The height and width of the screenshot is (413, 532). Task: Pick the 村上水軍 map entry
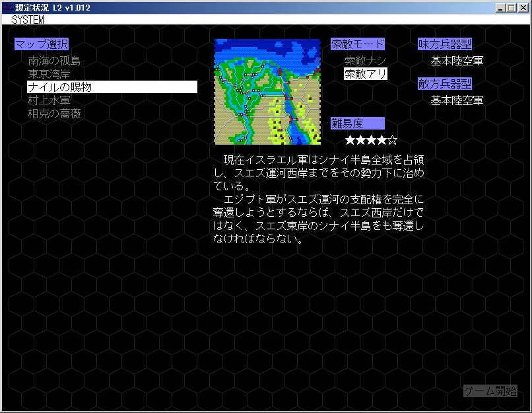49,100
